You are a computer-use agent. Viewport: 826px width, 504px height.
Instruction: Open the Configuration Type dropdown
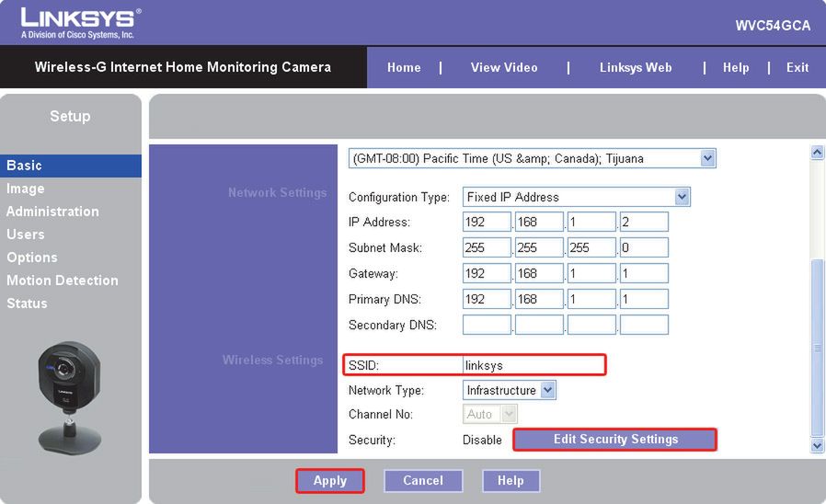click(577, 197)
